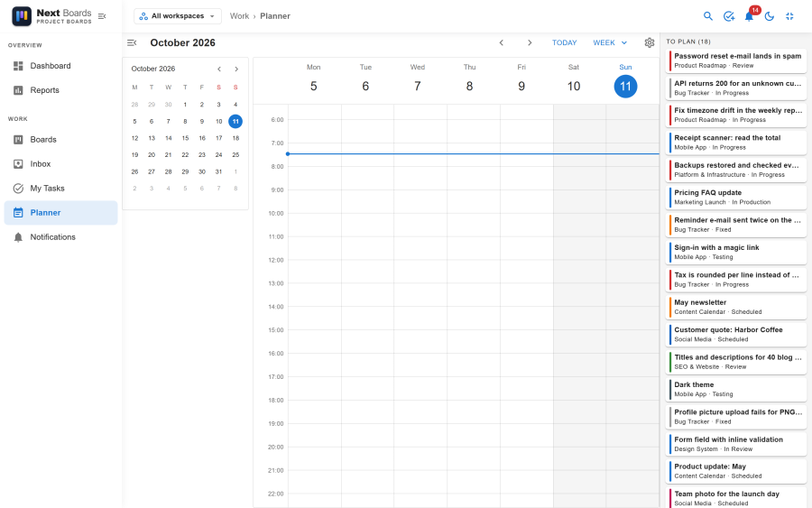Go to next week arrow
Screen dimensions: 812x508
click(530, 42)
